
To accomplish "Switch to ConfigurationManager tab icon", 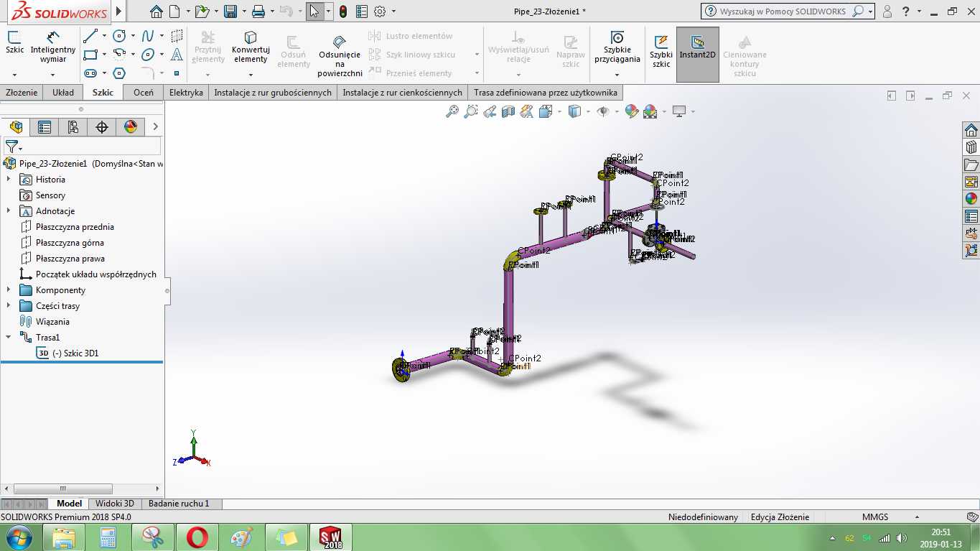I will coord(73,127).
